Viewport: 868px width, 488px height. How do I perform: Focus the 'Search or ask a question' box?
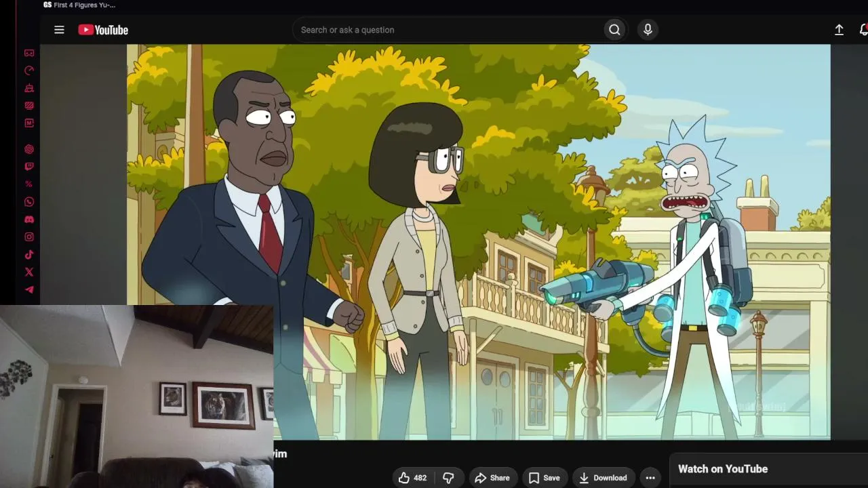pyautogui.click(x=448, y=30)
